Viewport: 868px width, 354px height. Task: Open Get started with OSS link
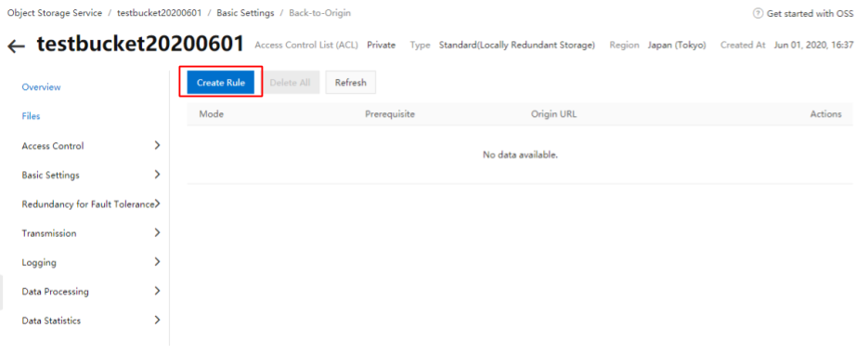point(810,14)
